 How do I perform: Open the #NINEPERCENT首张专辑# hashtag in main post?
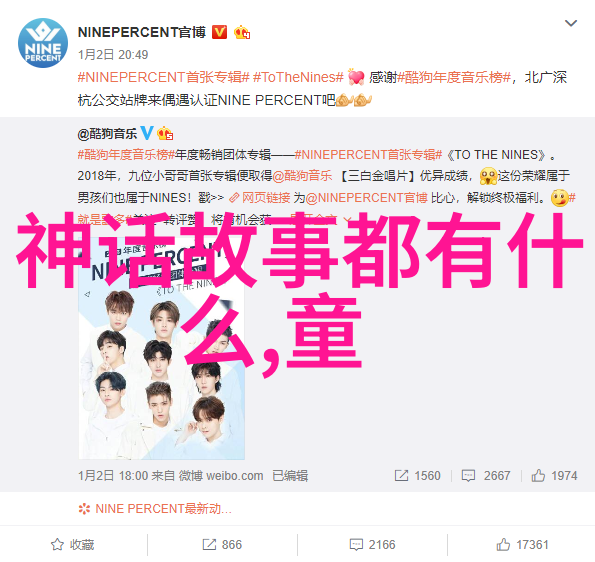(x=164, y=77)
